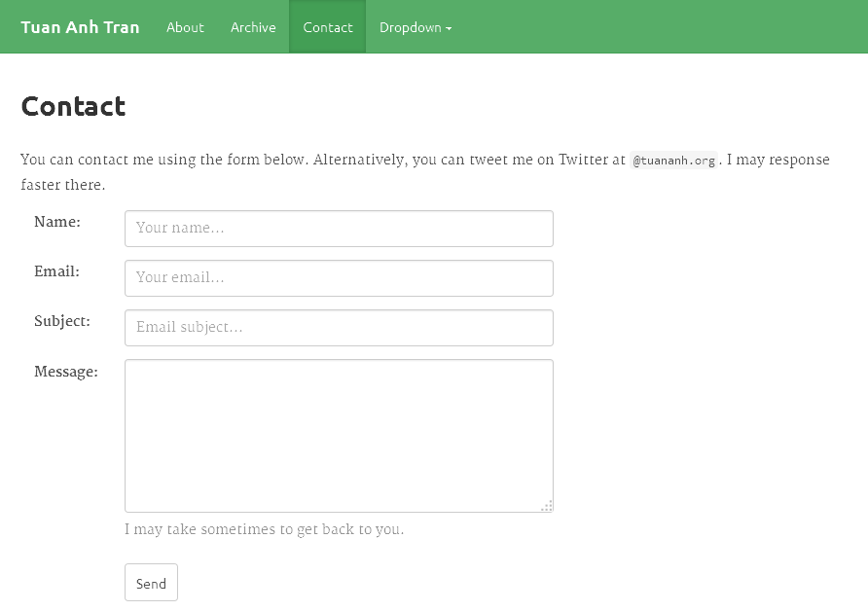Screen dimensions: 868x611
Task: Click the Message textarea resize handle
Action: click(547, 506)
